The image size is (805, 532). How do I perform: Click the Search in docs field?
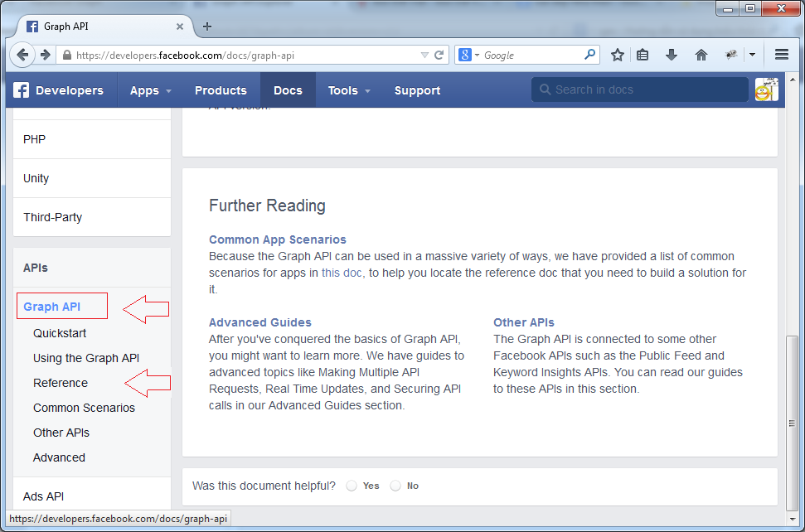click(640, 89)
